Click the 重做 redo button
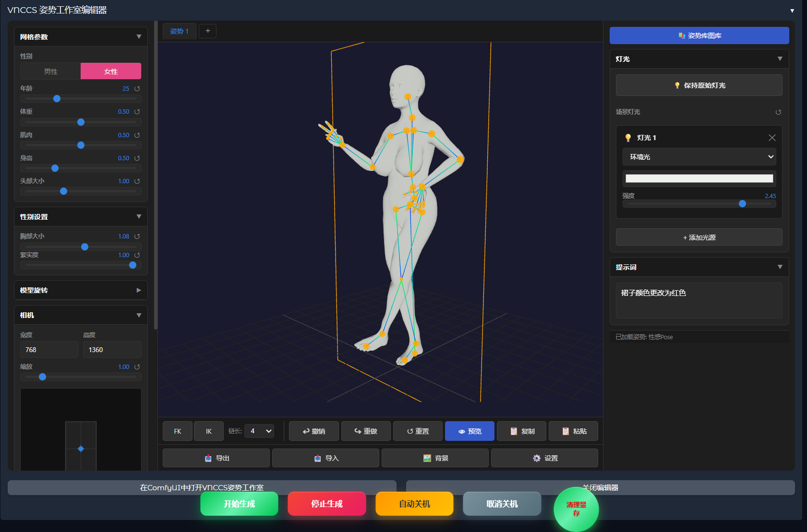The width and height of the screenshot is (807, 532). (366, 431)
